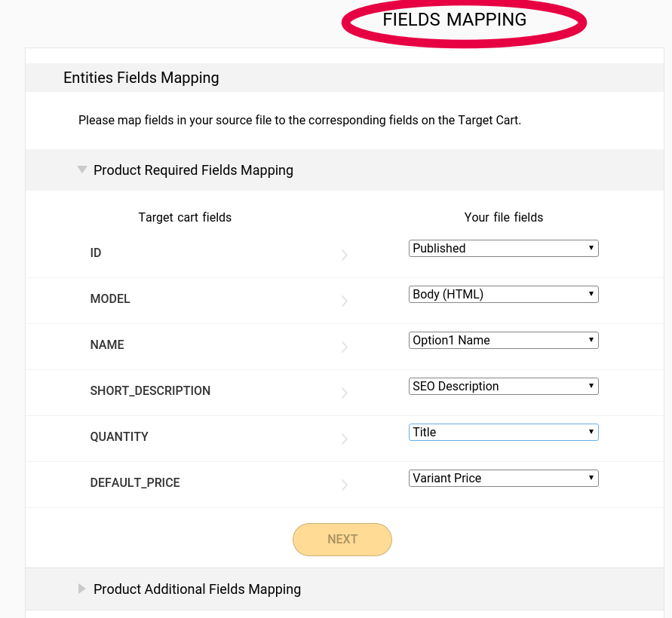Open the DEFAULT_PRICE dropdown showing Variant Price

[504, 479]
